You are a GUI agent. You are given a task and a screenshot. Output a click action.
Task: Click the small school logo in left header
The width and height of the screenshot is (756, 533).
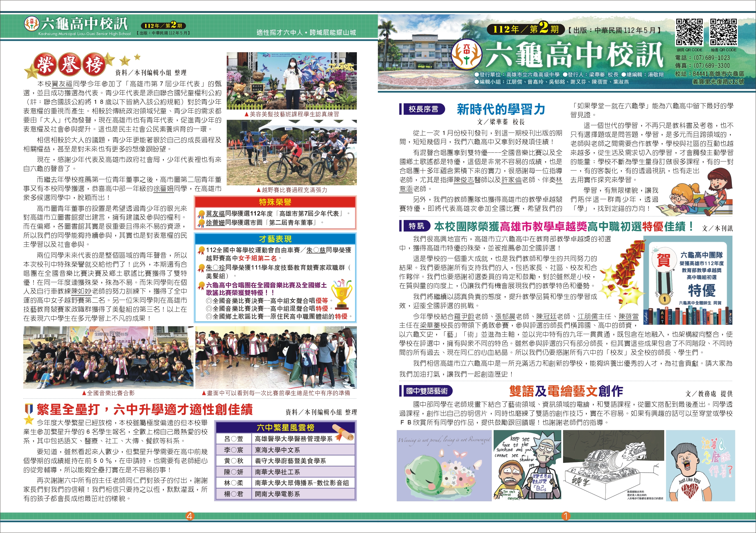32,23
